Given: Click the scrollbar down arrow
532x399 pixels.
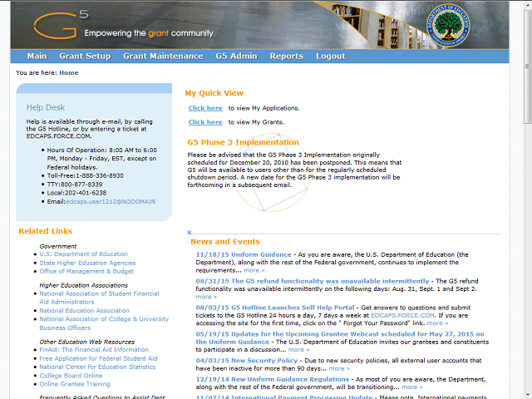Looking at the screenshot, I should [x=526, y=394].
